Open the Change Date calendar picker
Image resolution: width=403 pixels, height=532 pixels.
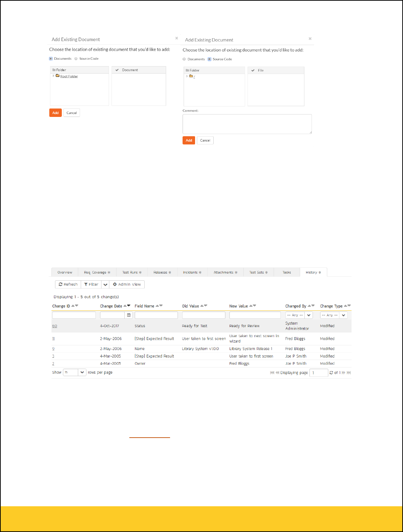(x=129, y=315)
